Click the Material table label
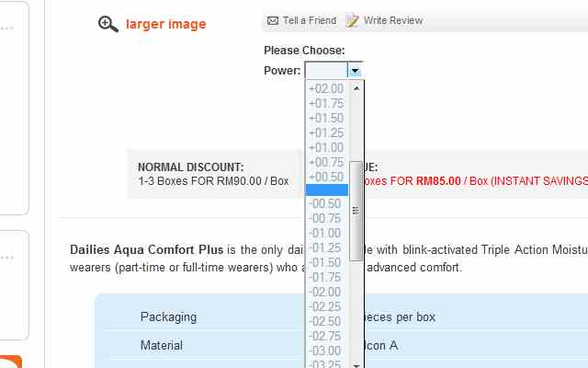 (x=162, y=346)
